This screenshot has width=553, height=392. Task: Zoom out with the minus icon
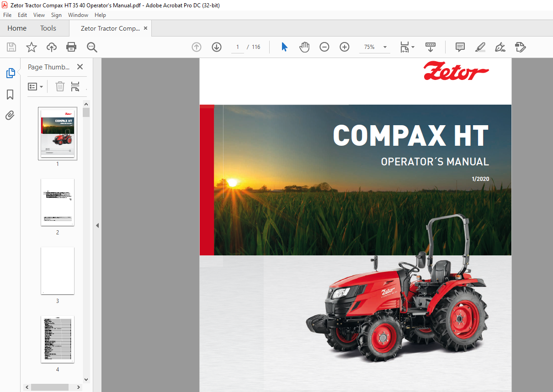[324, 47]
